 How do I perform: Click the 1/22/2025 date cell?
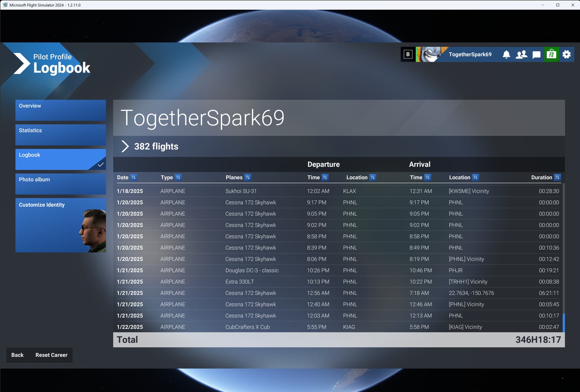point(130,327)
